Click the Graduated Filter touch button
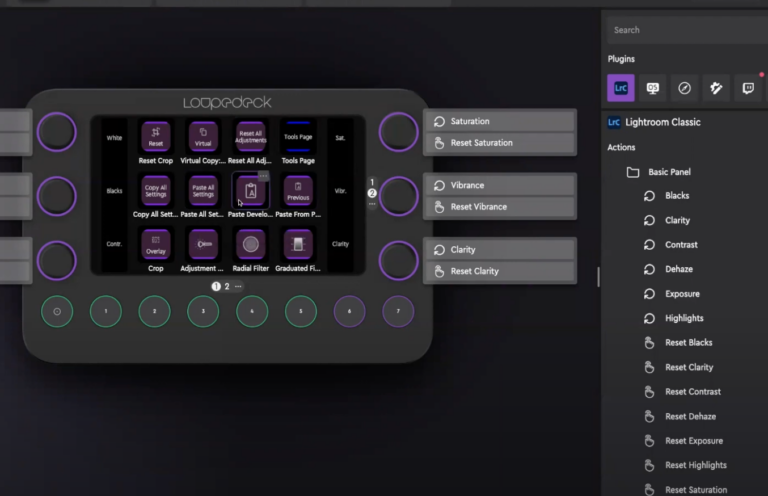The height and width of the screenshot is (496, 768). coord(298,244)
